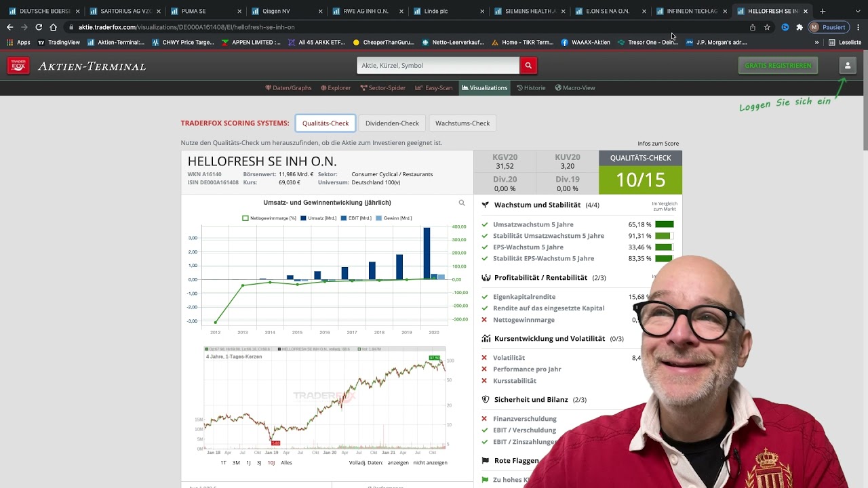The height and width of the screenshot is (488, 868).
Task: Click the Profitabilität / Rentabilität section icon
Action: tap(486, 277)
